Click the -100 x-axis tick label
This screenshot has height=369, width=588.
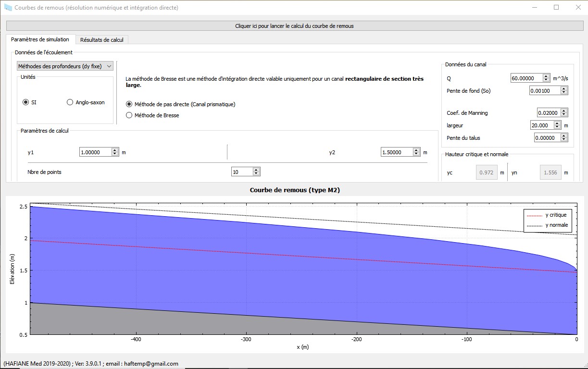466,339
